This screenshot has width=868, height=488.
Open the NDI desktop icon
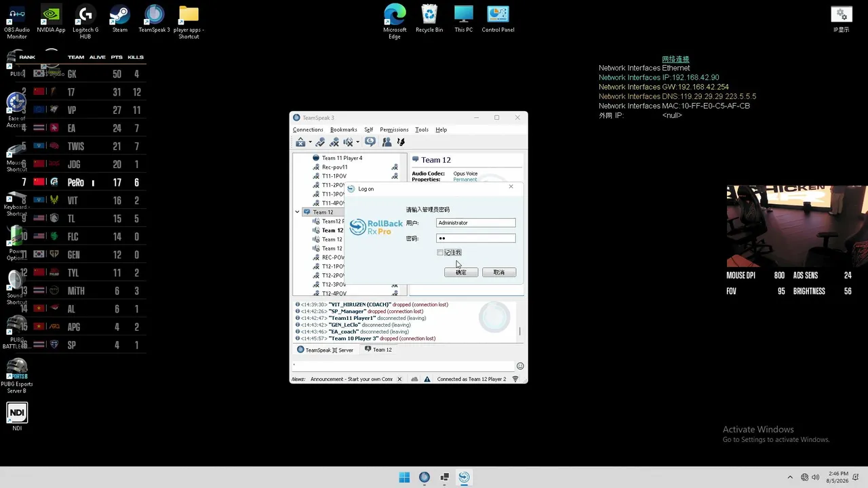[17, 417]
